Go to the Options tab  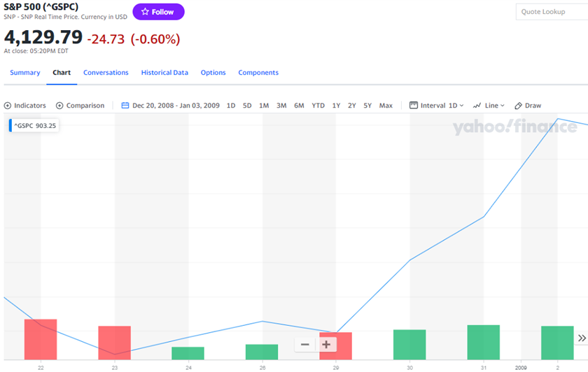pyautogui.click(x=213, y=73)
